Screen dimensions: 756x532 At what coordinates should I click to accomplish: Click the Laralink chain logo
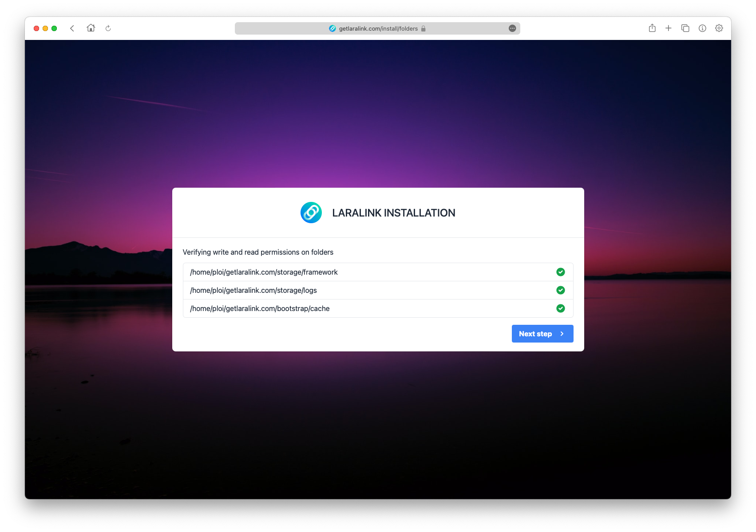pos(311,213)
